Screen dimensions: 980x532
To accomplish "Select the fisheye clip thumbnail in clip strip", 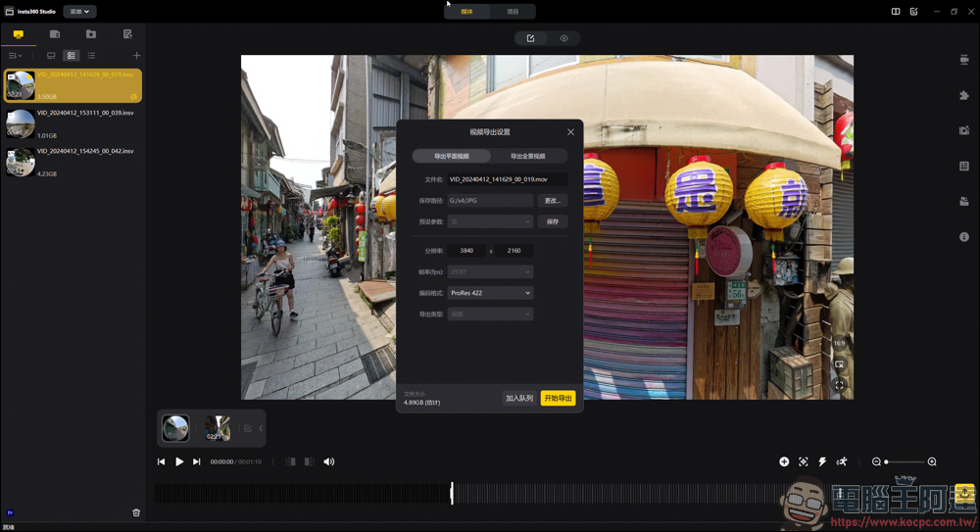I will click(x=175, y=428).
